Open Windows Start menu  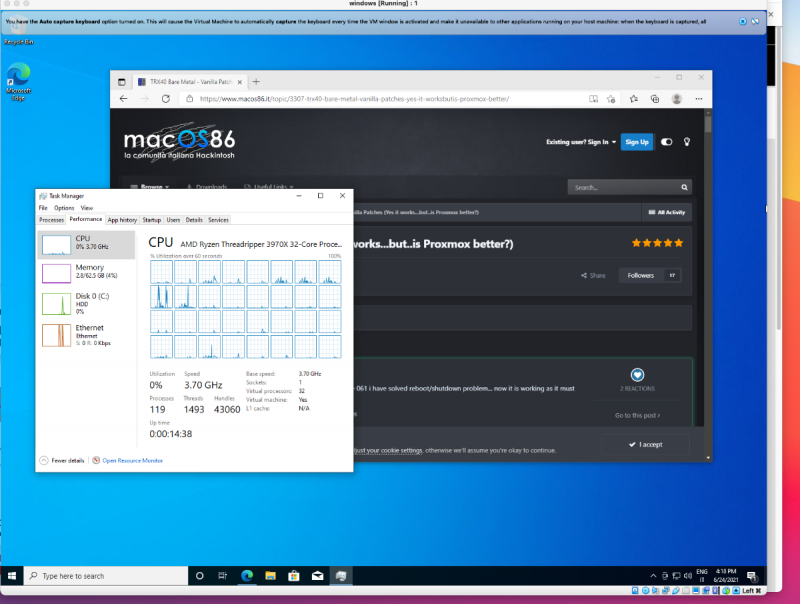coord(12,575)
